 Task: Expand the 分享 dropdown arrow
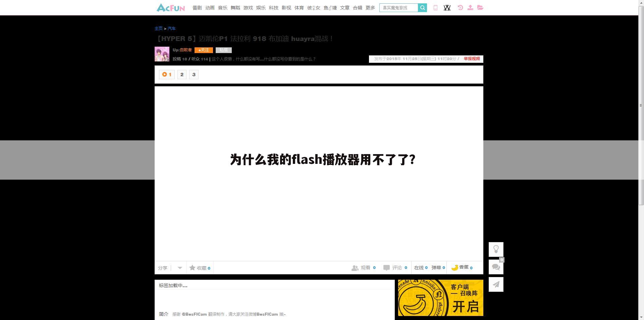point(180,268)
